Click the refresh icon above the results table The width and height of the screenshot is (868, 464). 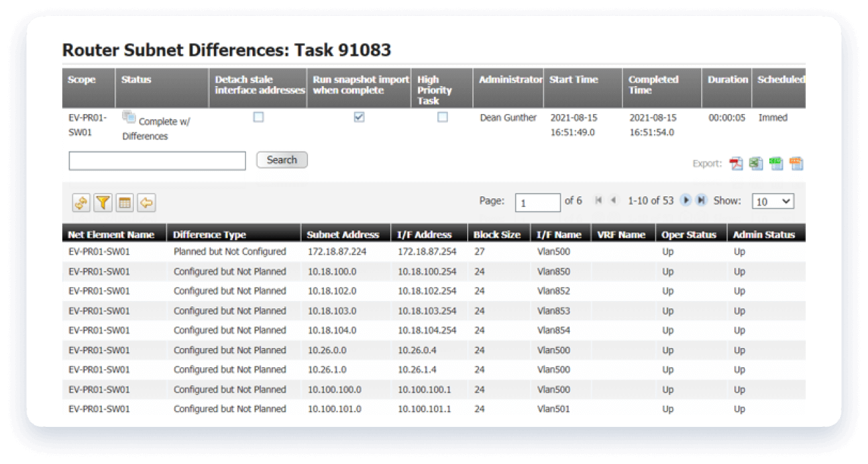tap(81, 202)
